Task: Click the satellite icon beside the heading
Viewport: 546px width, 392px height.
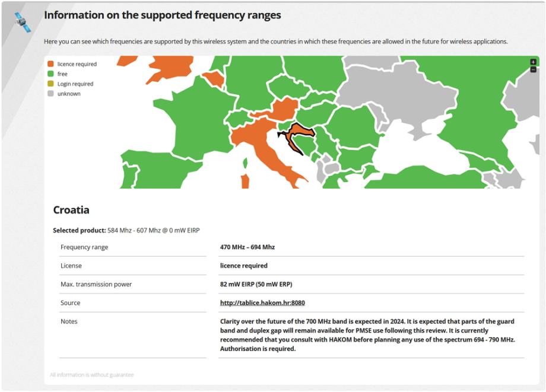Action: coord(23,22)
